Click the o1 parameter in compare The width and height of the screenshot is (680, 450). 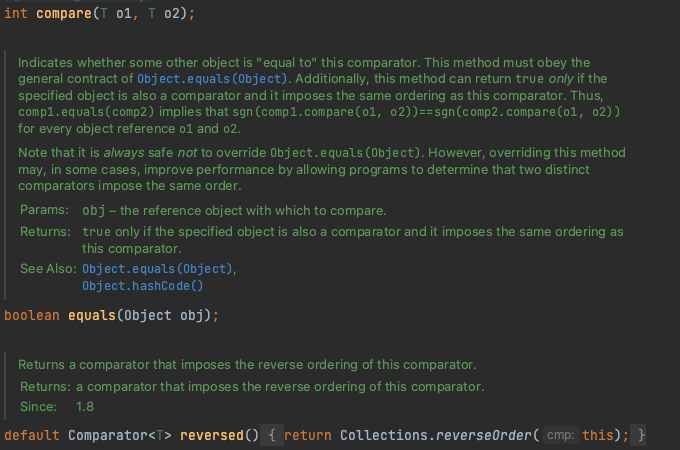point(124,13)
